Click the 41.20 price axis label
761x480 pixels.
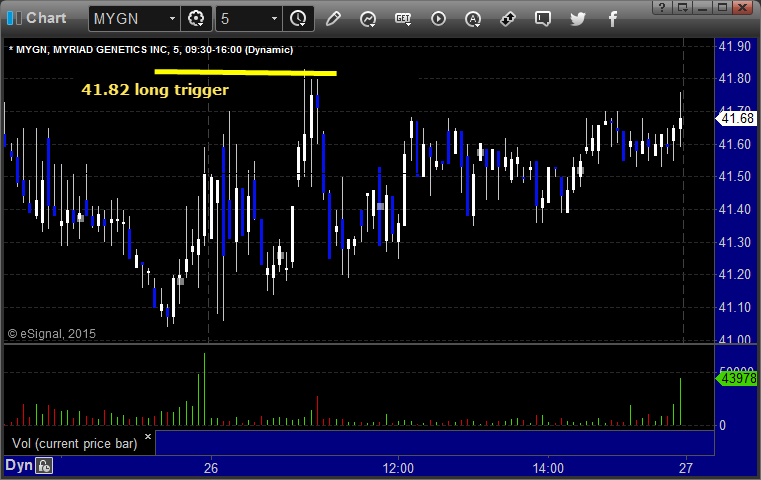tap(735, 275)
